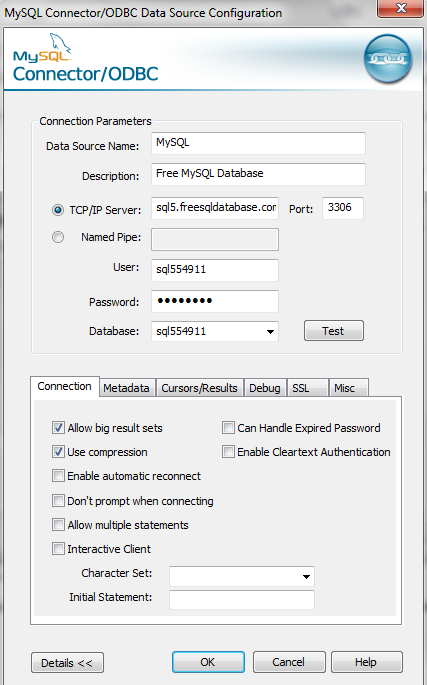Open the Cursors/Results tab
This screenshot has width=427, height=685.
[199, 388]
